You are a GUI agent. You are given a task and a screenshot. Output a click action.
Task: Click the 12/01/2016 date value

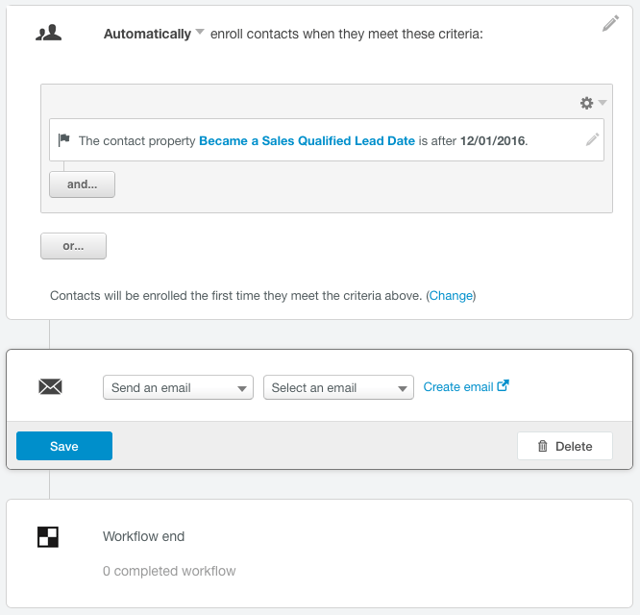(492, 141)
